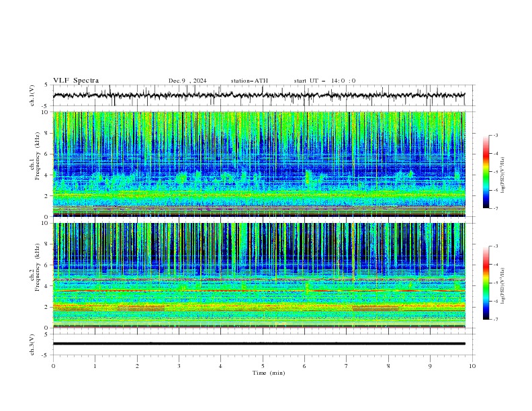Click the "6" tick on the time axis
Viewport: 532px width, 411px height.
click(x=304, y=366)
